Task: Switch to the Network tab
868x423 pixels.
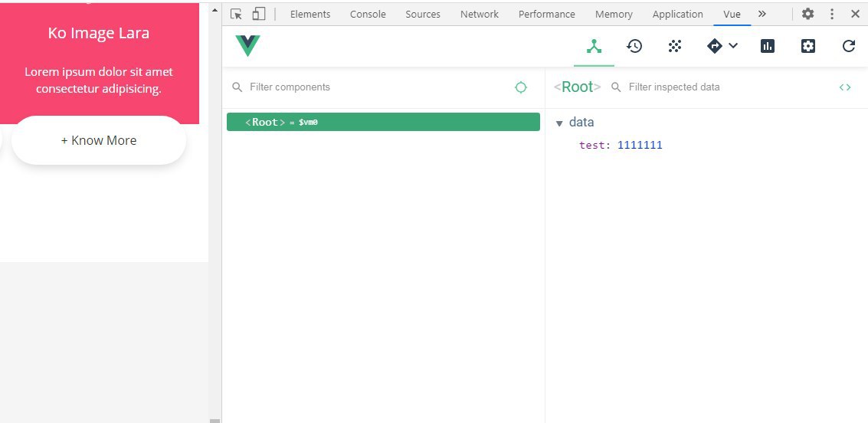Action: tap(480, 15)
